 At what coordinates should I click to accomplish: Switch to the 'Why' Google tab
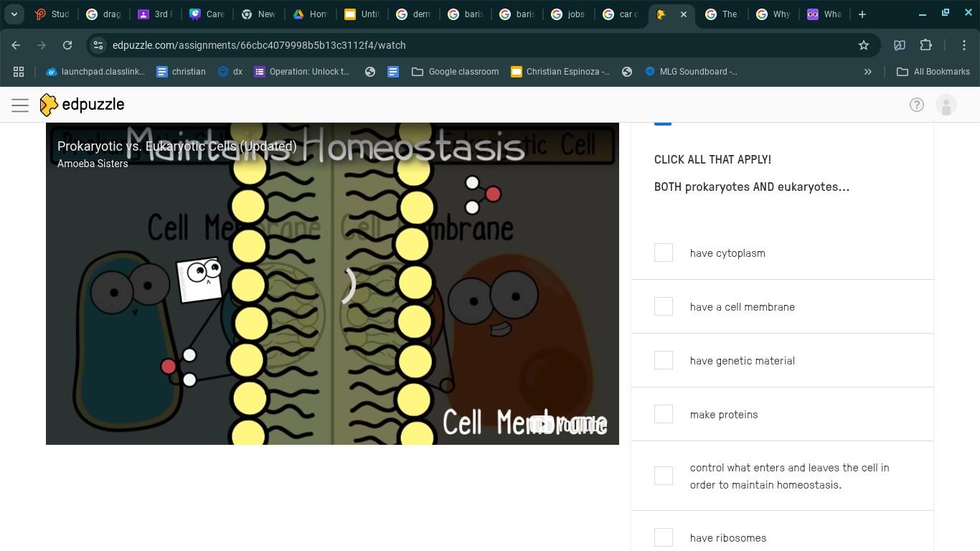click(x=774, y=14)
